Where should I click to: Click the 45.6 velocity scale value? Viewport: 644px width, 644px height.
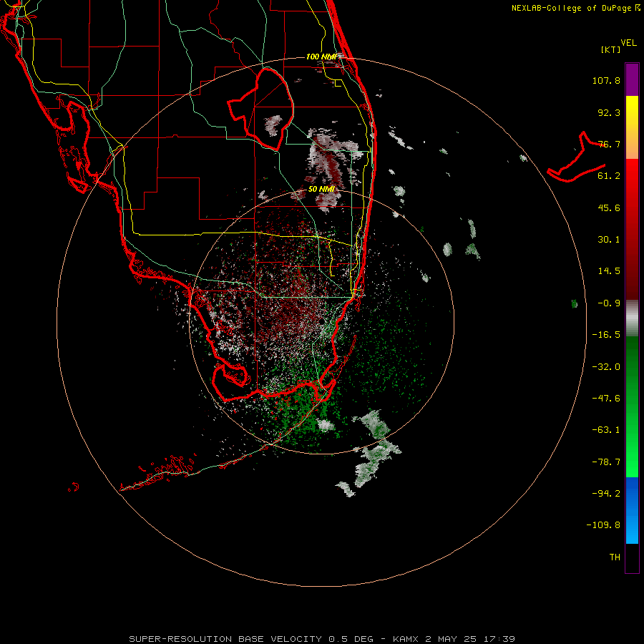(x=609, y=208)
